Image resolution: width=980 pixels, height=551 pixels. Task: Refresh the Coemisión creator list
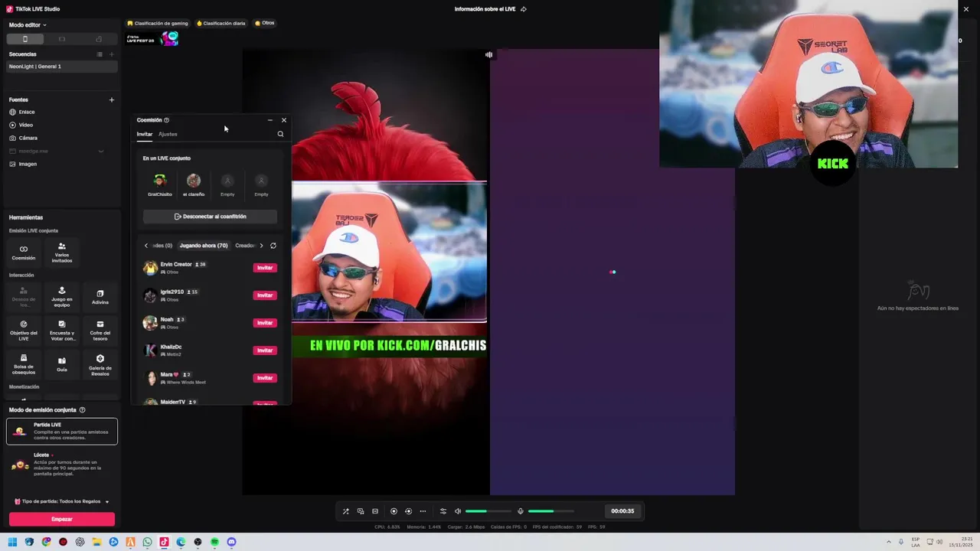[x=273, y=246]
